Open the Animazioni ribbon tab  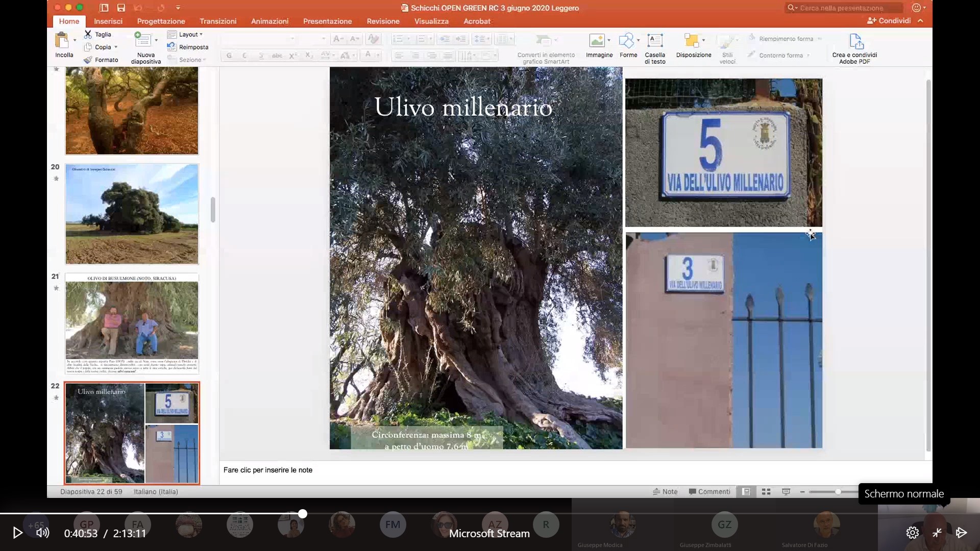[x=269, y=21]
